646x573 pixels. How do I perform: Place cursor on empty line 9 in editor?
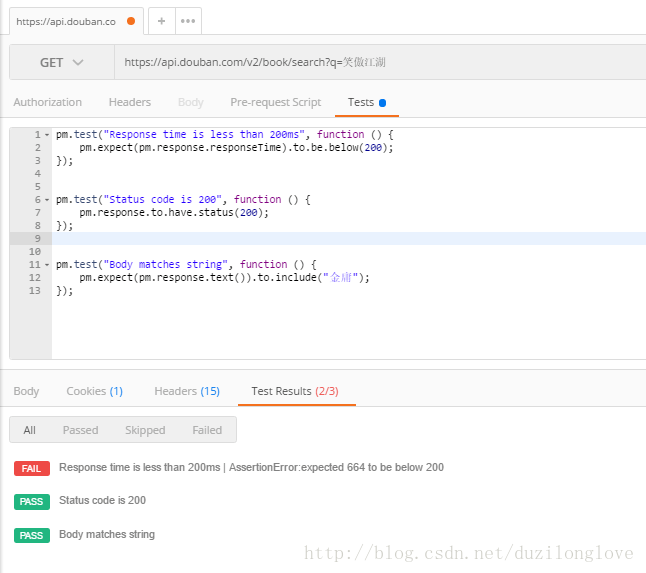[349, 239]
